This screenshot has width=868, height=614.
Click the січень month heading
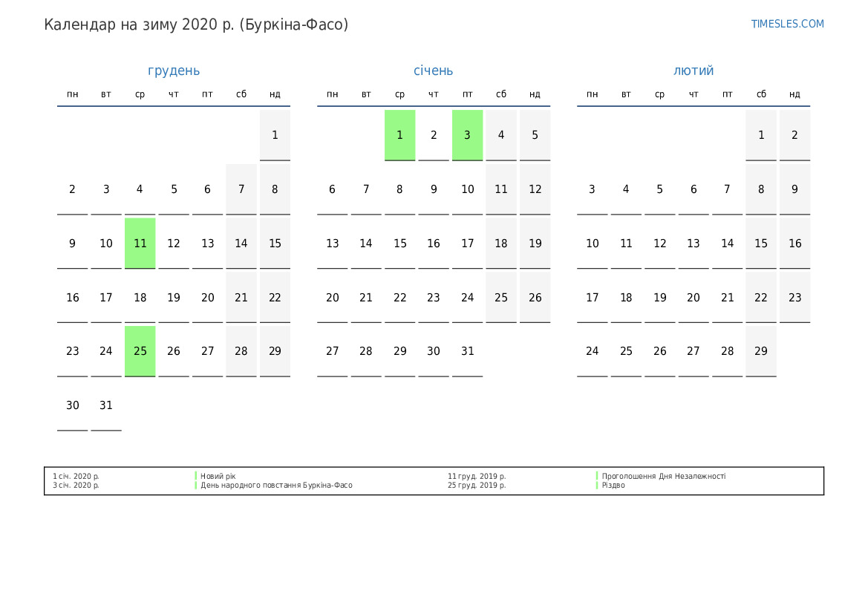coord(433,71)
